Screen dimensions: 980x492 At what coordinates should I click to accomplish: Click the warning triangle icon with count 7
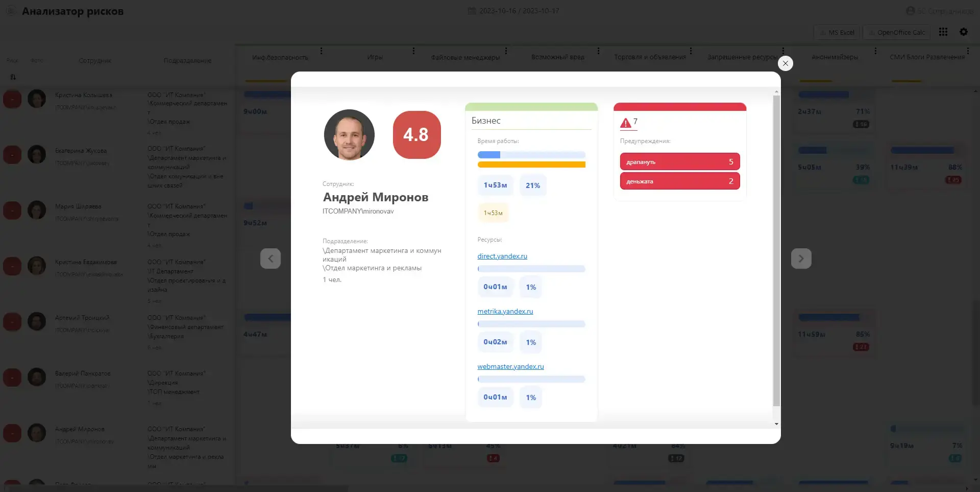tap(625, 123)
